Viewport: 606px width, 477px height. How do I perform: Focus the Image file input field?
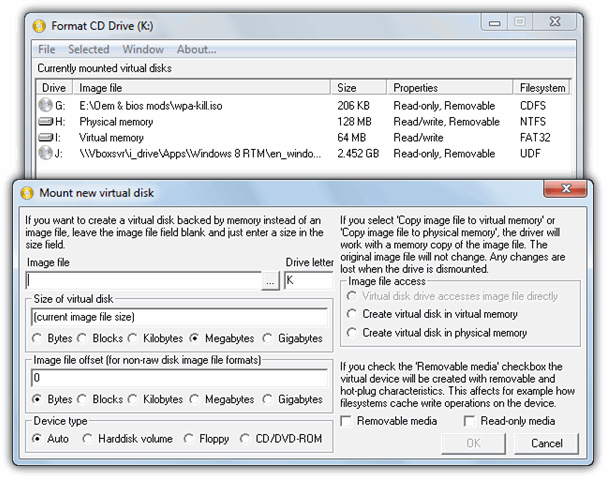click(143, 281)
